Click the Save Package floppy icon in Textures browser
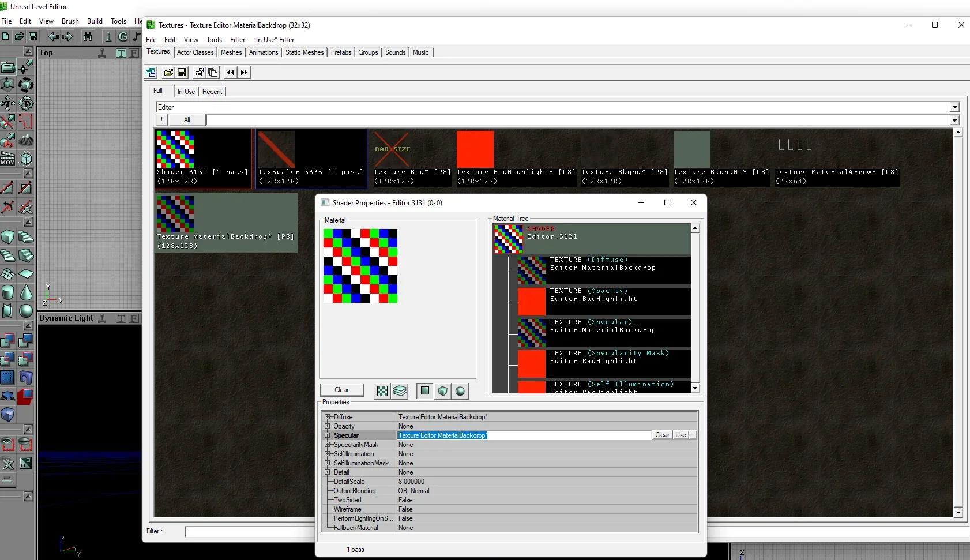 (x=182, y=72)
